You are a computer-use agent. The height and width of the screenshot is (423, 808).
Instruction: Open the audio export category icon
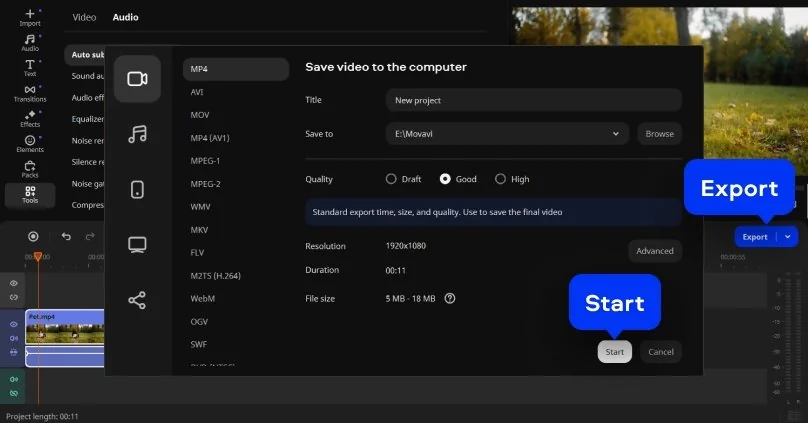(137, 134)
